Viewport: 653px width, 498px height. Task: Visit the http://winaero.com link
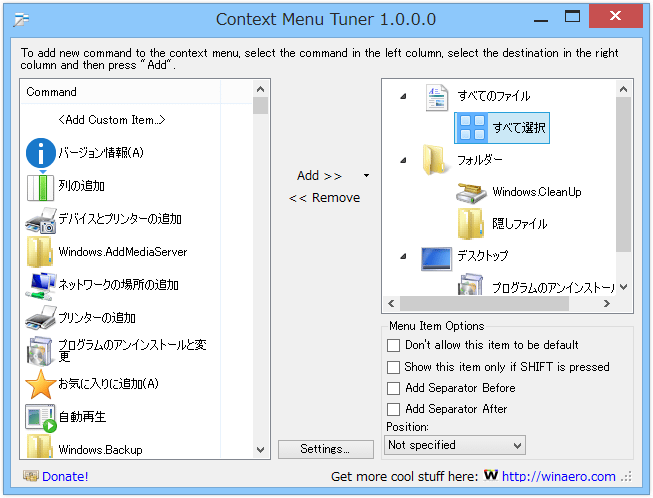click(x=558, y=476)
